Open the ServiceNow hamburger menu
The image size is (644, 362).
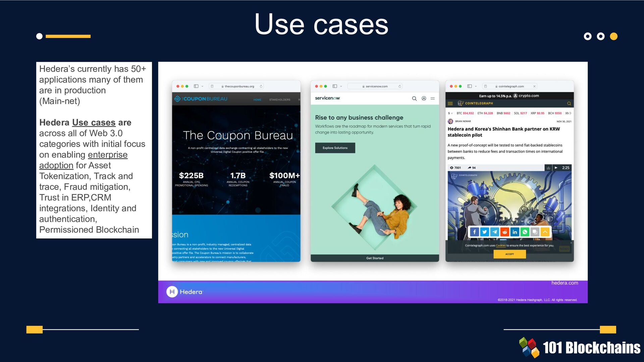point(433,99)
